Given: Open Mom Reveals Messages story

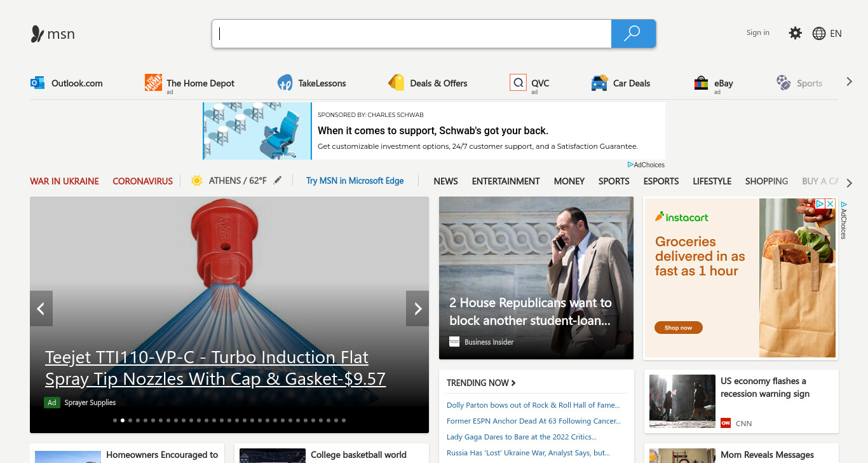Looking at the screenshot, I should (767, 455).
